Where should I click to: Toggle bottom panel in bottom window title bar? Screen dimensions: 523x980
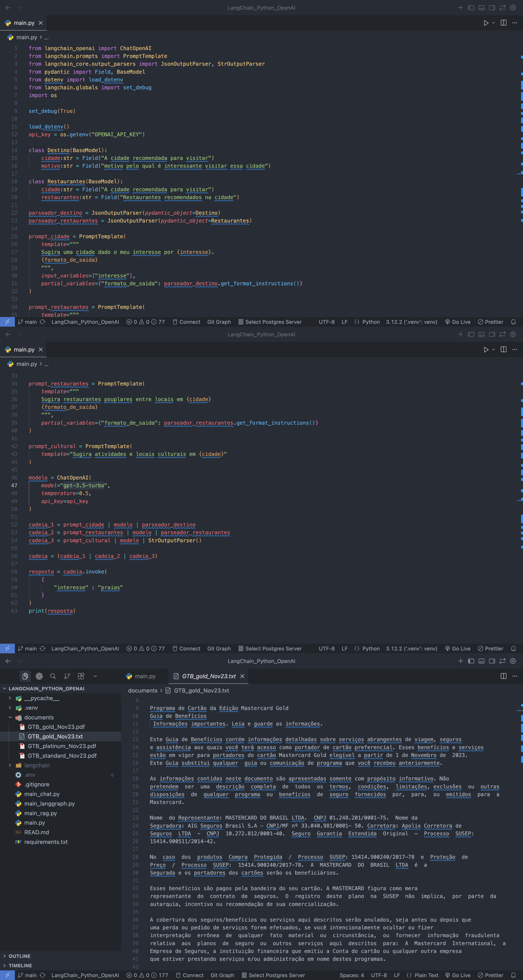482,661
